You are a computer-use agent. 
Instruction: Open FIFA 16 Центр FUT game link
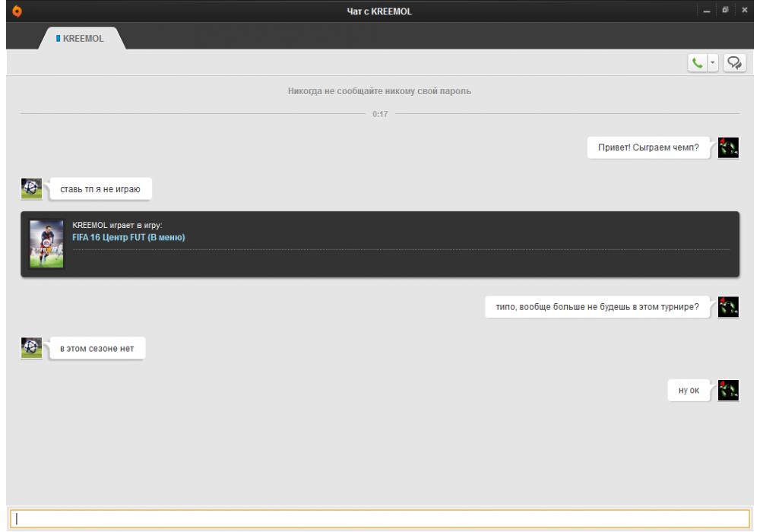(x=128, y=237)
